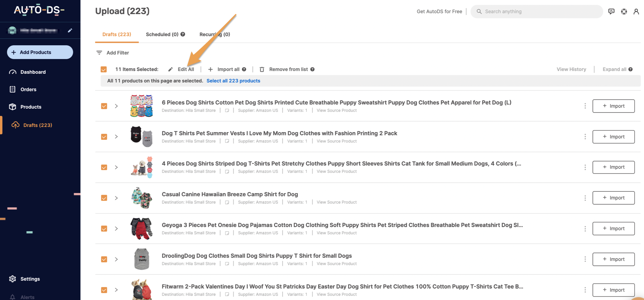Screen dimensions: 644x300
Task: Open the Products box icon
Action: coord(13,107)
